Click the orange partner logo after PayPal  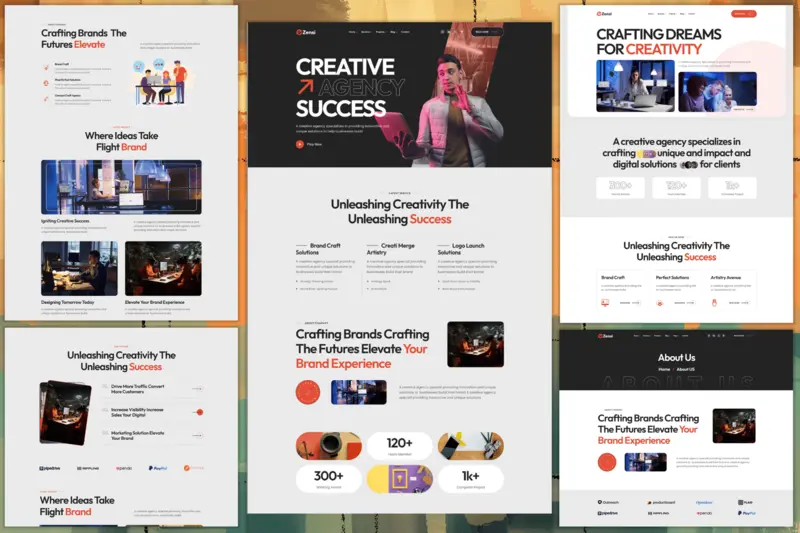[193, 468]
